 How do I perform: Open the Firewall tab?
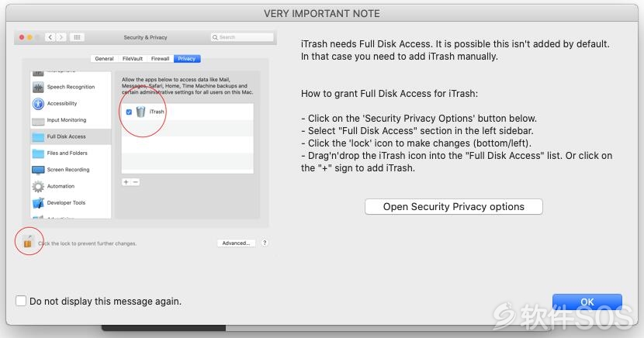pyautogui.click(x=160, y=59)
